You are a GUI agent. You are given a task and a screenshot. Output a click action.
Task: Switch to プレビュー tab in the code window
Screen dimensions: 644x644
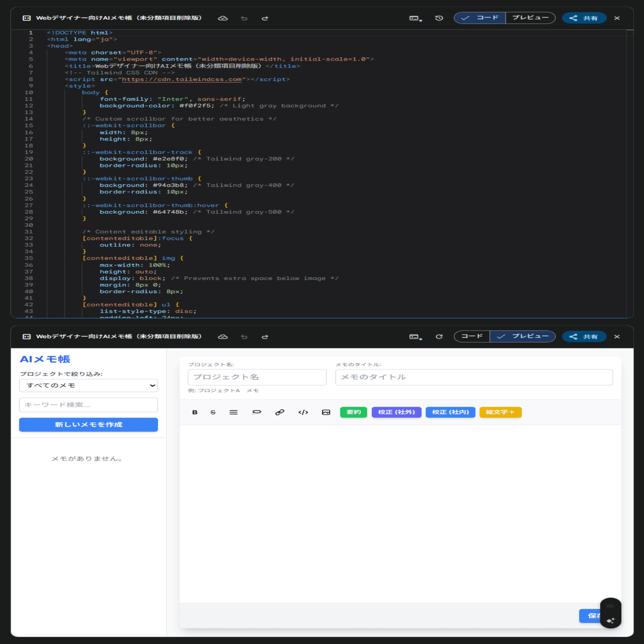(530, 18)
